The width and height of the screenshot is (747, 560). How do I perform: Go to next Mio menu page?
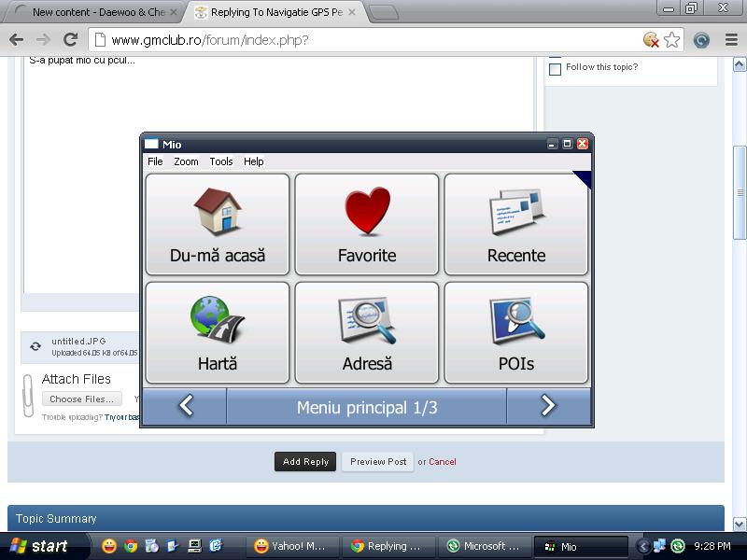548,406
